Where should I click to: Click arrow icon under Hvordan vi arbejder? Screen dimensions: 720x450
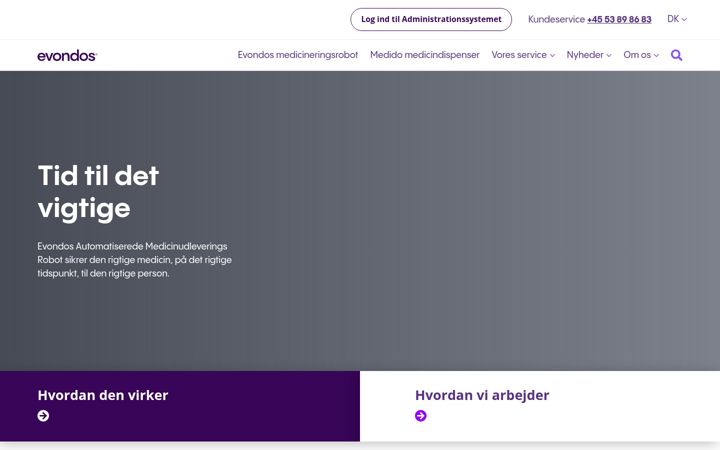tap(421, 416)
